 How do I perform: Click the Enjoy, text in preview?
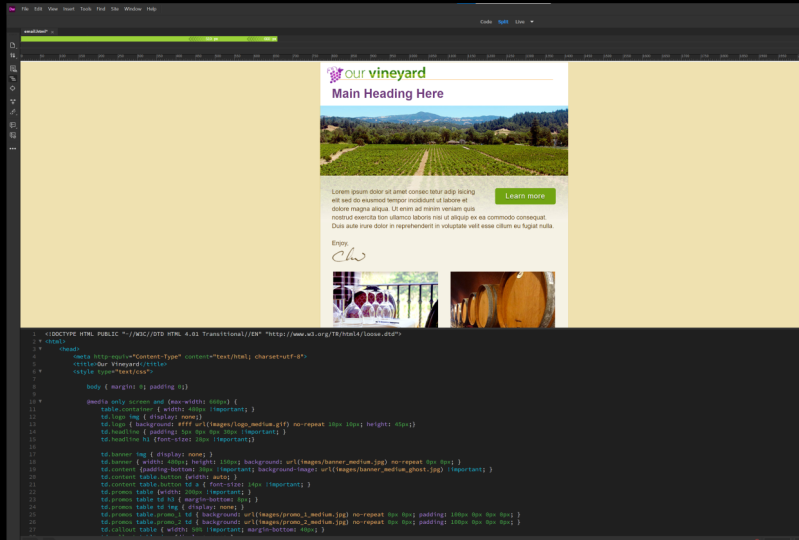340,243
